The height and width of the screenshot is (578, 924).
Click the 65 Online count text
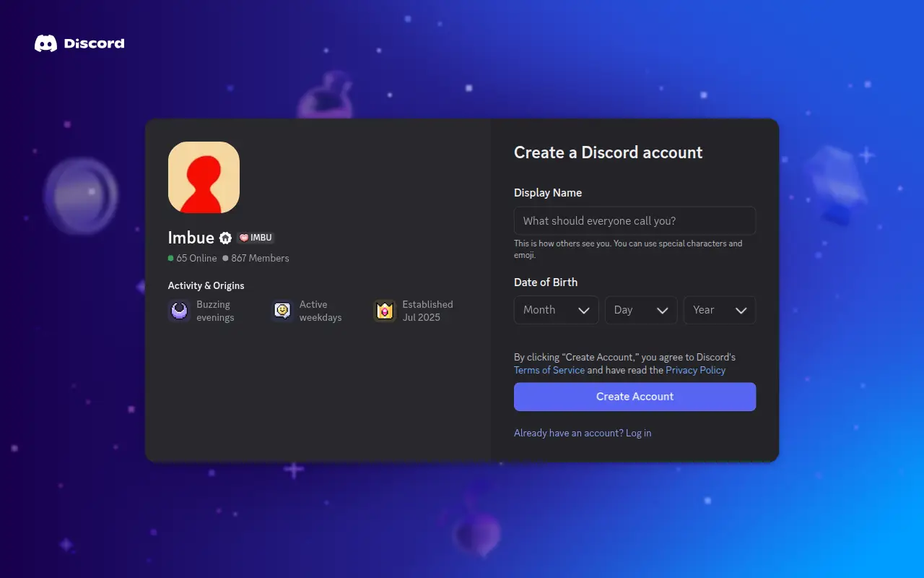click(x=196, y=258)
